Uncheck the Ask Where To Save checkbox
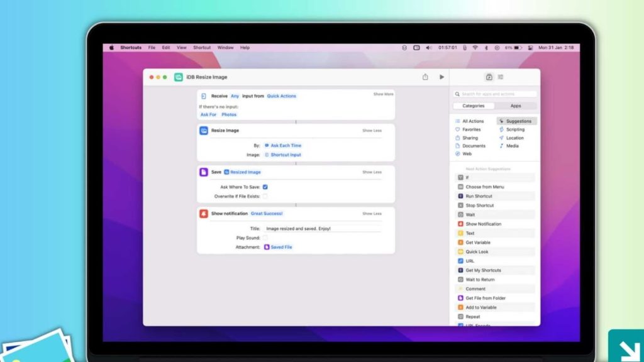644x362 pixels. [x=265, y=187]
